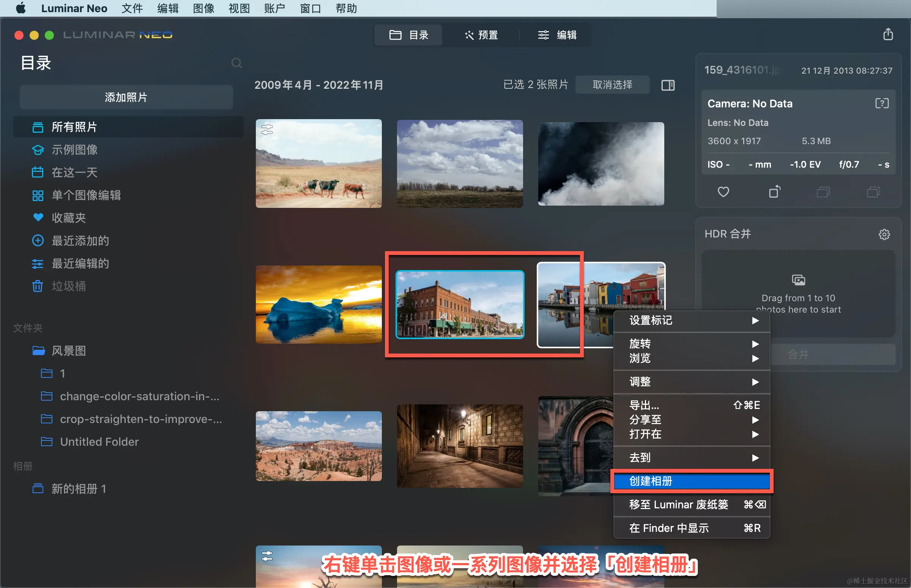Open the Favorites (收藏夹) collection
Screen dimensions: 911x588
click(x=69, y=218)
